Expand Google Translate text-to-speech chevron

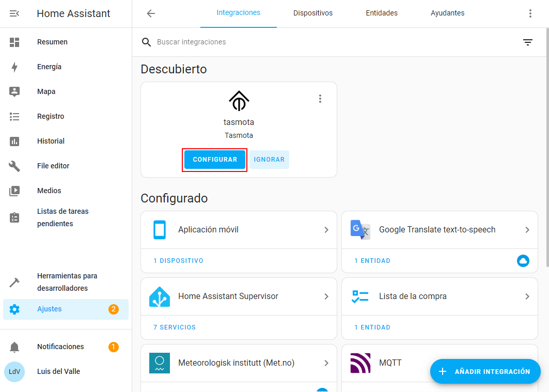click(527, 230)
